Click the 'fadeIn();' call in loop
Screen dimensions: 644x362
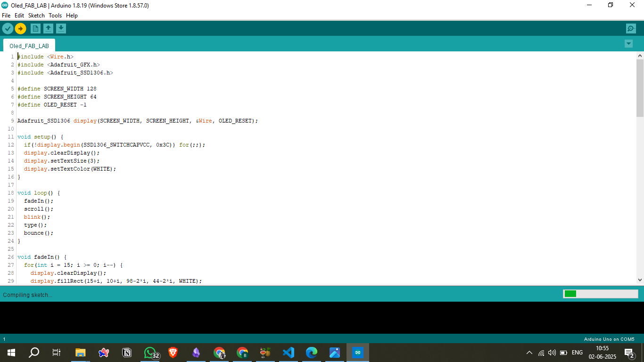pyautogui.click(x=39, y=201)
